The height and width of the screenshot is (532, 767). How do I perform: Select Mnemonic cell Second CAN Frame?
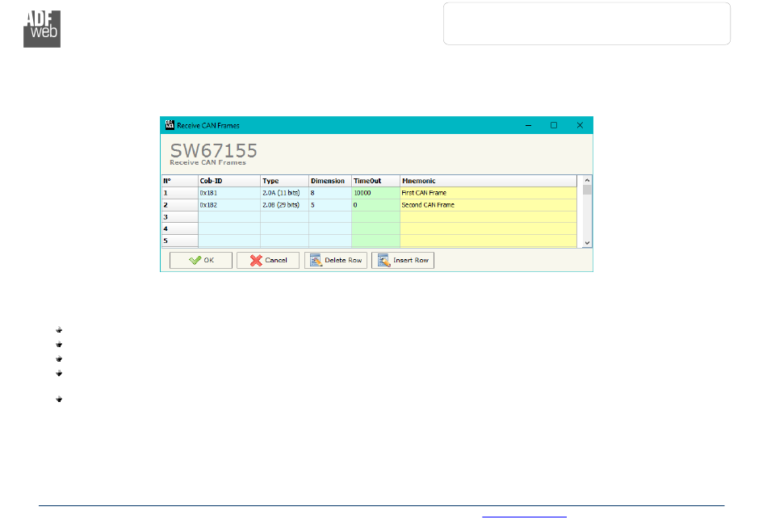pyautogui.click(x=488, y=205)
